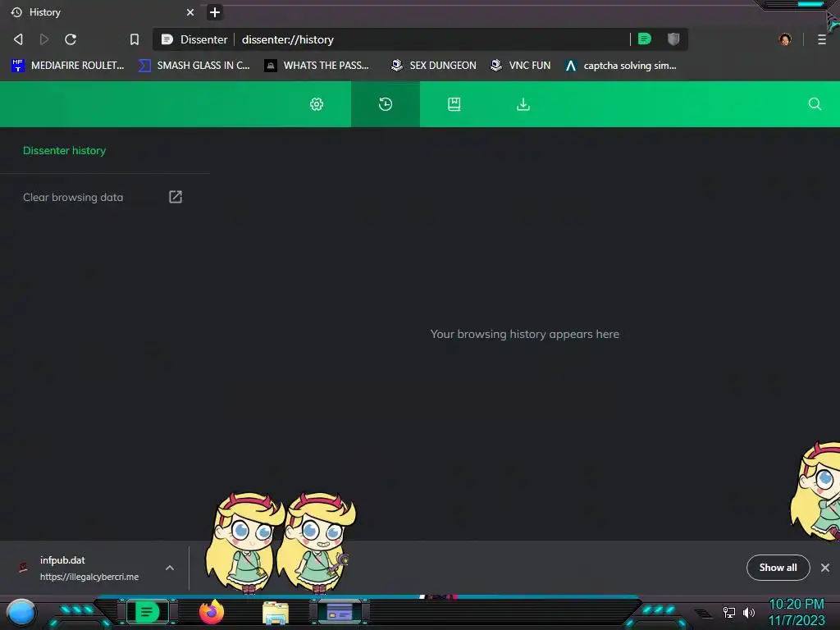Screen dimensions: 840x630
Task: Click the forward navigation arrow
Action: [x=44, y=39]
